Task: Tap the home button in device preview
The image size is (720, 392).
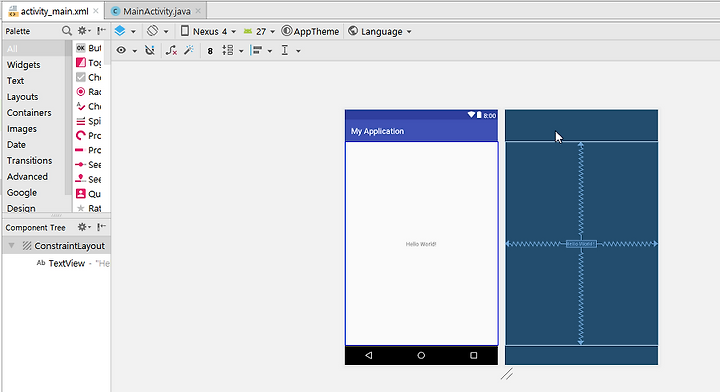Action: pyautogui.click(x=421, y=355)
